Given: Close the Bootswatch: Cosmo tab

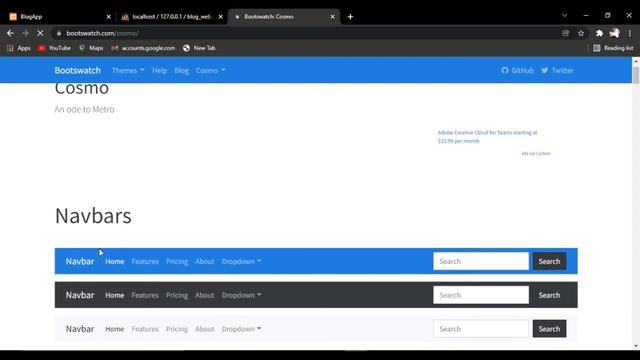Looking at the screenshot, I should [333, 17].
